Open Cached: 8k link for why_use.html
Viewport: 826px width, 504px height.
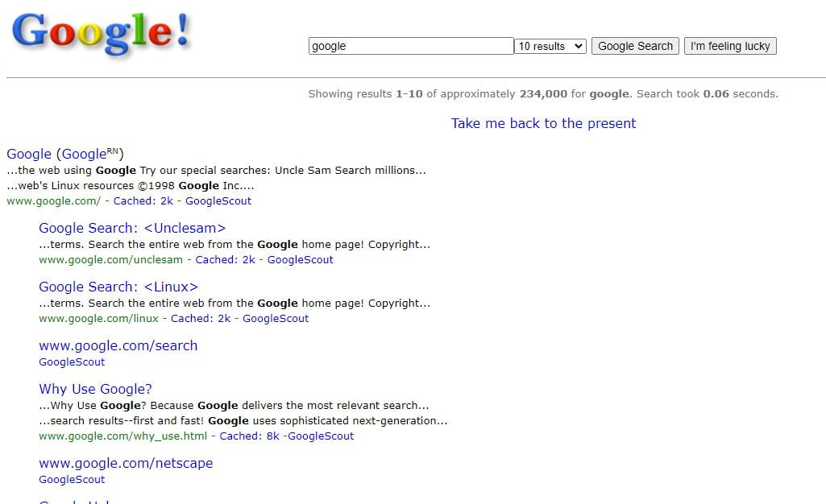[x=249, y=436]
